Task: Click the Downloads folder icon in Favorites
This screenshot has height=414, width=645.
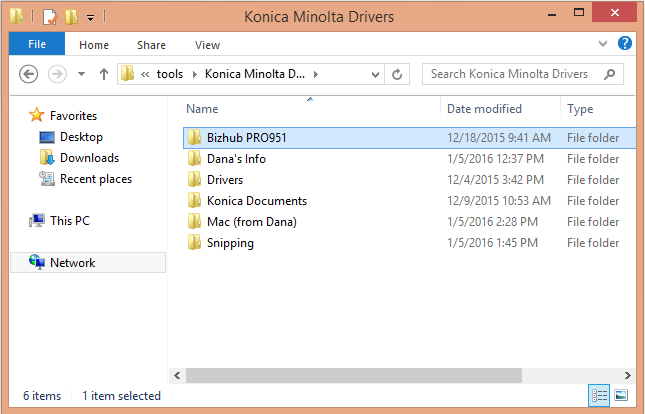Action: click(47, 157)
